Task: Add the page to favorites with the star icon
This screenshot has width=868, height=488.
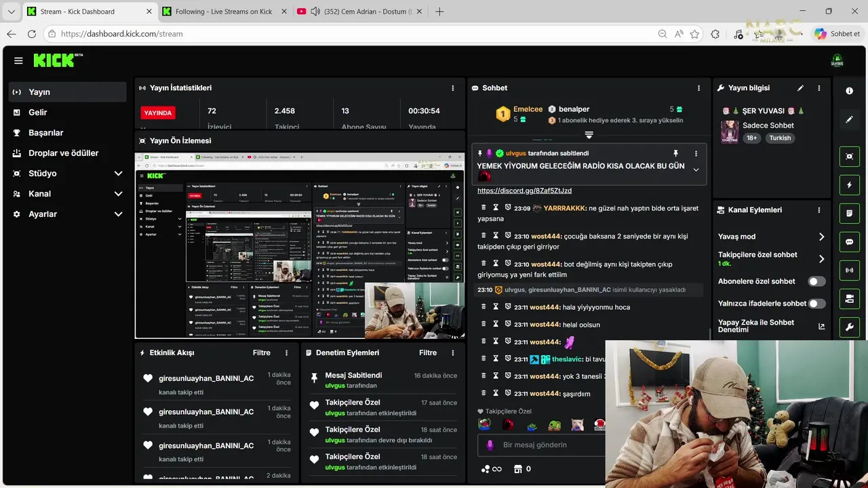Action: point(694,34)
